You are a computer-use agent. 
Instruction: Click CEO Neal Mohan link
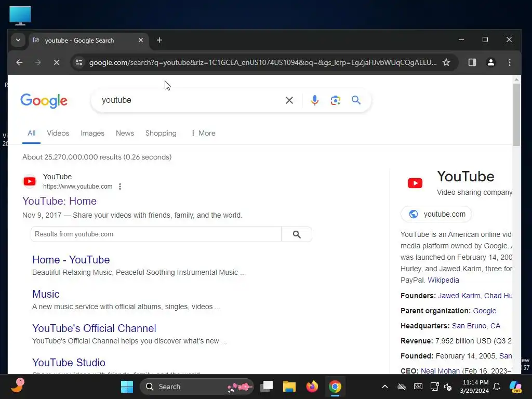tap(440, 371)
